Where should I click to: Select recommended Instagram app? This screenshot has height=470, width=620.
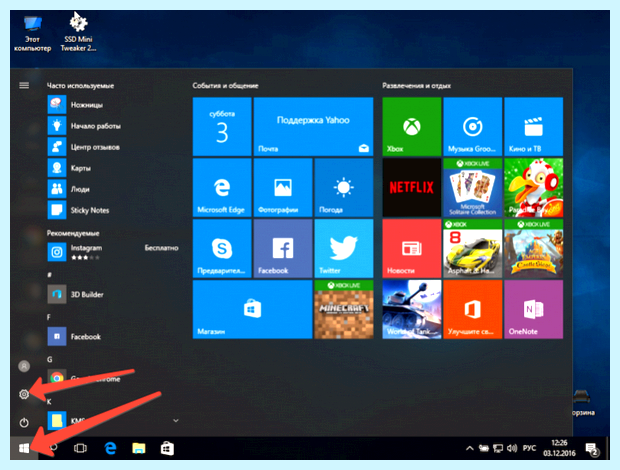tap(113, 252)
